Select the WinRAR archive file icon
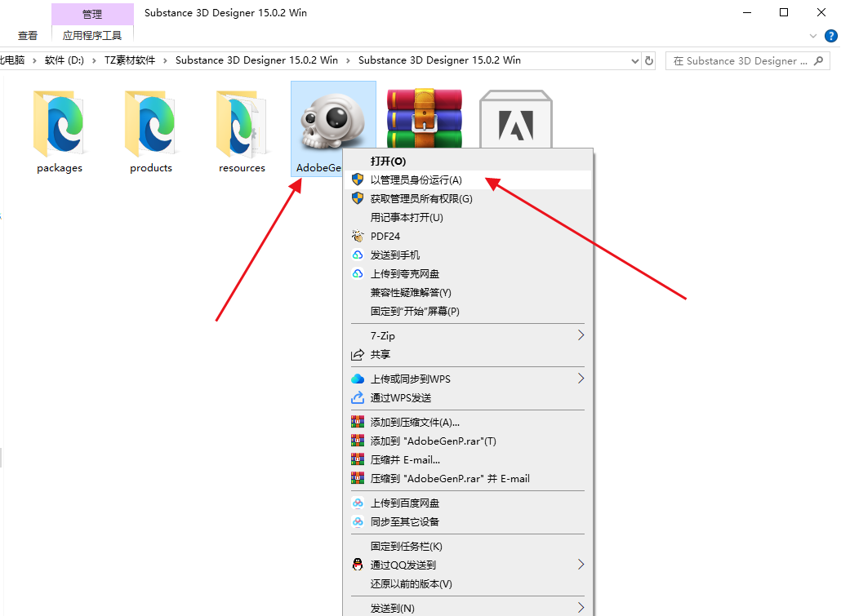841x616 pixels. [425, 118]
